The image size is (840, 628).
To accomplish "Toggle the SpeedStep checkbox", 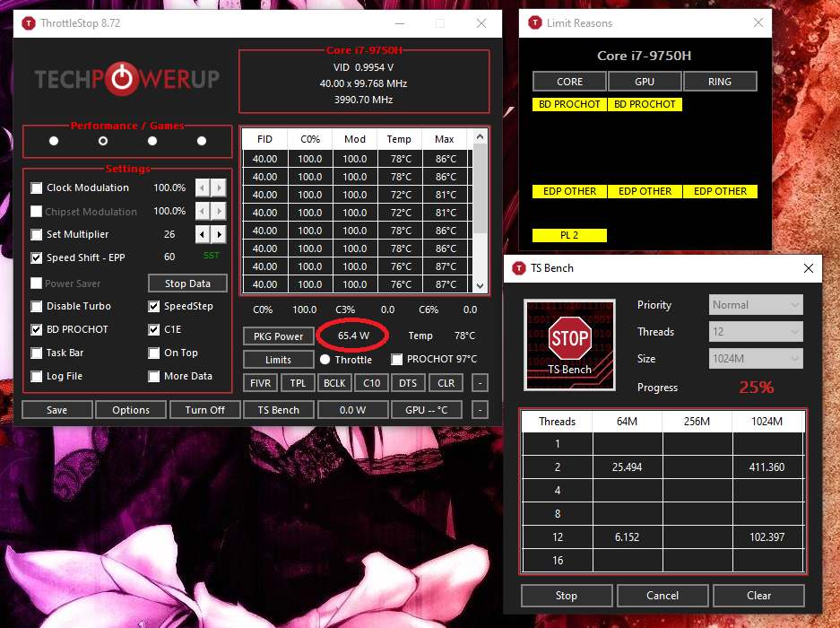I will pos(154,306).
